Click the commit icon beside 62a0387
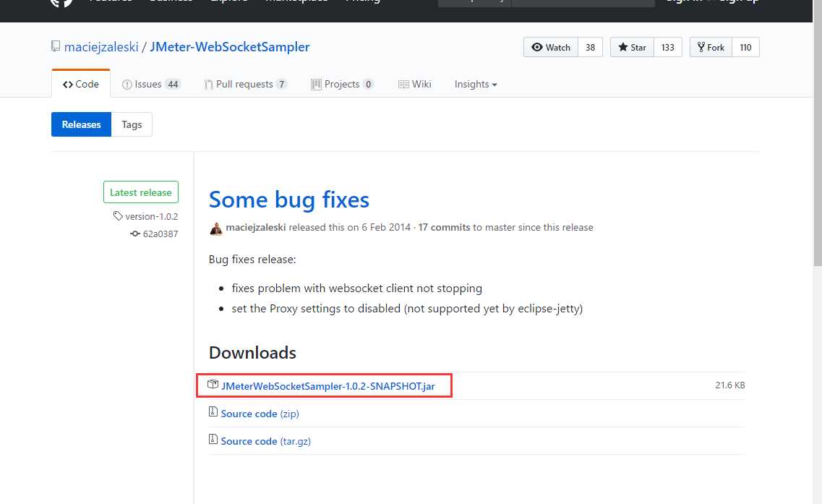This screenshot has height=504, width=822. coord(135,234)
